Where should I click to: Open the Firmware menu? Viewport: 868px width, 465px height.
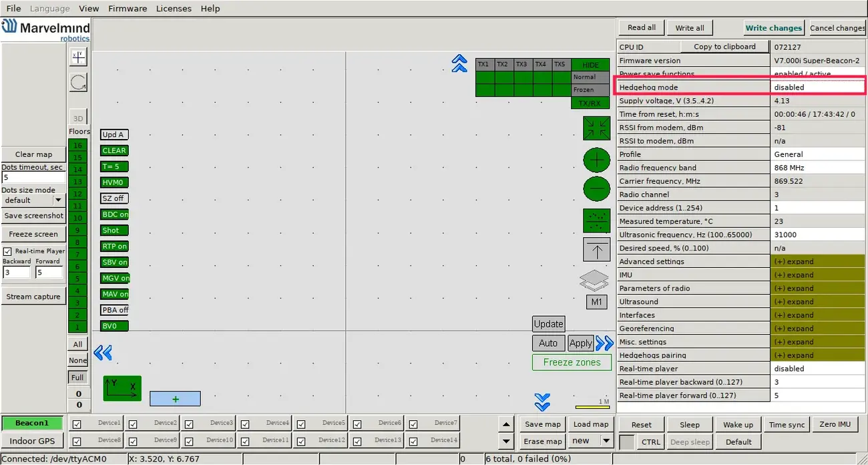pos(127,9)
